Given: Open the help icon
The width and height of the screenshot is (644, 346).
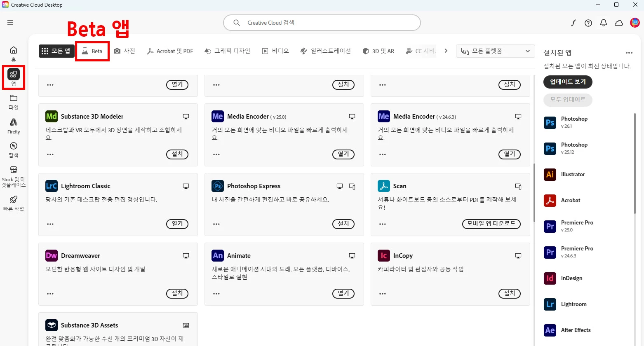Looking at the screenshot, I should [588, 23].
